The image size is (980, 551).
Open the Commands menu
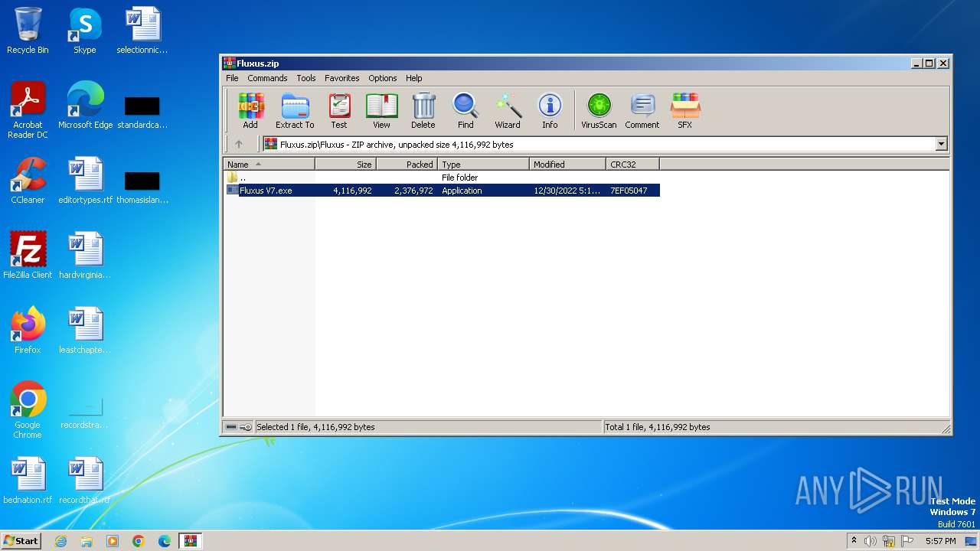point(267,78)
